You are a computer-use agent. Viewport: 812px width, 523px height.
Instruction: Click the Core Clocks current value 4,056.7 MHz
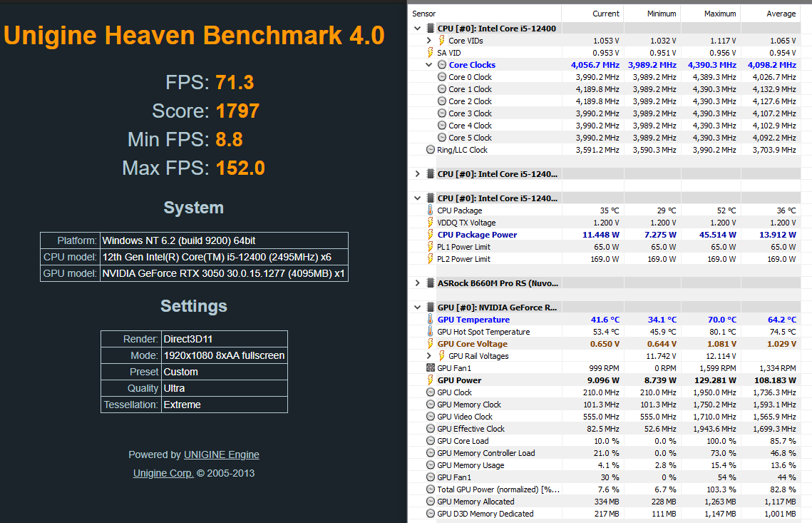pos(595,65)
